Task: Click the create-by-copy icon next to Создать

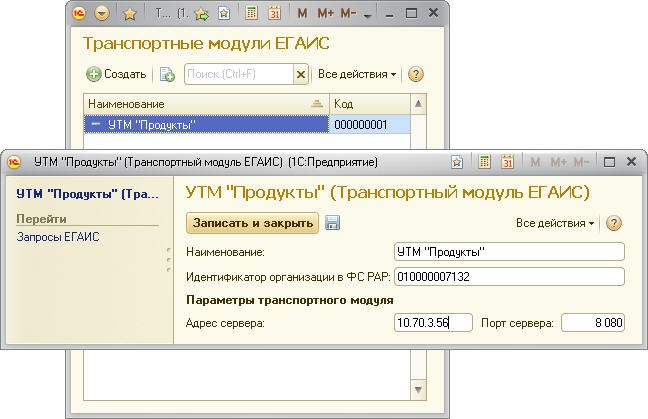Action: 167,74
